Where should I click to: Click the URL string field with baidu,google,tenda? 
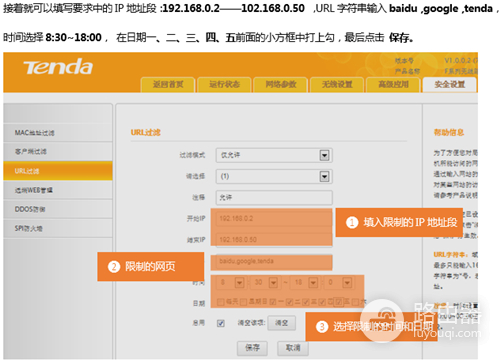pyautogui.click(x=274, y=261)
